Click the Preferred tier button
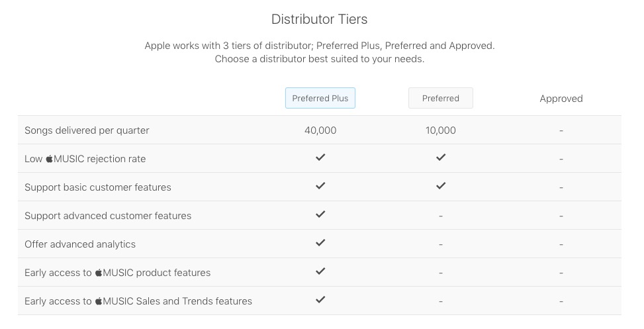The width and height of the screenshot is (644, 329). click(x=441, y=98)
